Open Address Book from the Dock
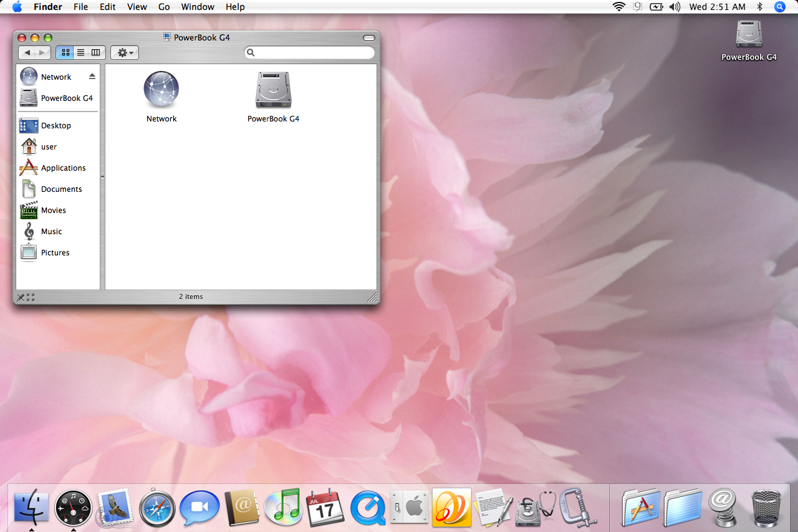This screenshot has height=532, width=798. pos(241,508)
